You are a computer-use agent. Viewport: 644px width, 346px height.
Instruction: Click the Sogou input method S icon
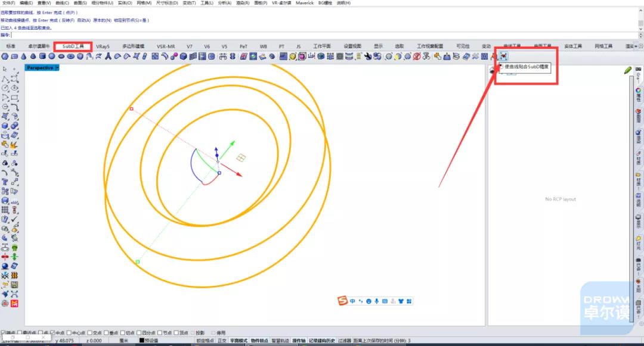click(342, 301)
